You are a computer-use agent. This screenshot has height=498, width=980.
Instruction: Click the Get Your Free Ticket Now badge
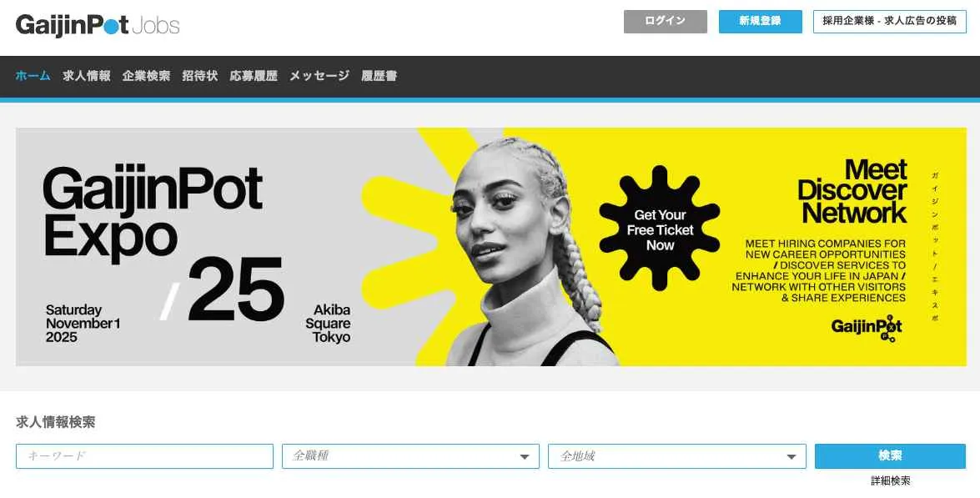660,229
